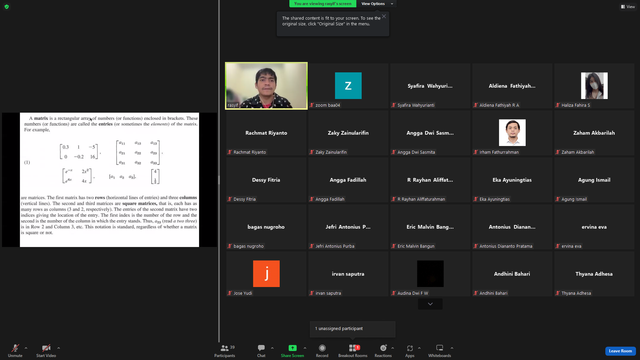This screenshot has height=360, width=640.
Task: Open the Apps panel
Action: tap(410, 350)
